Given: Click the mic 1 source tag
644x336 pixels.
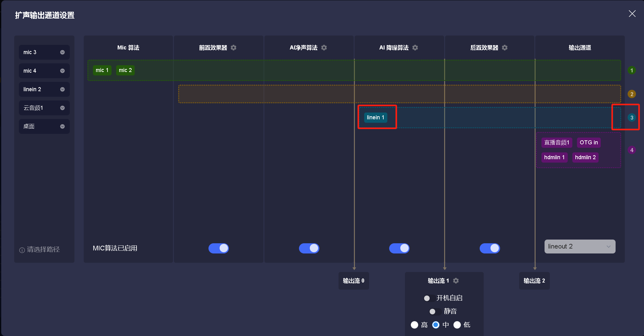Looking at the screenshot, I should [x=102, y=70].
